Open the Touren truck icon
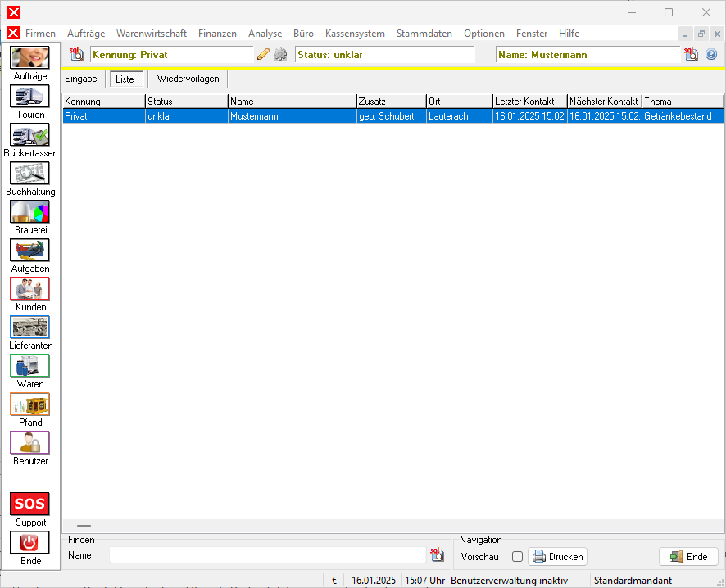The image size is (726, 588). click(x=29, y=97)
